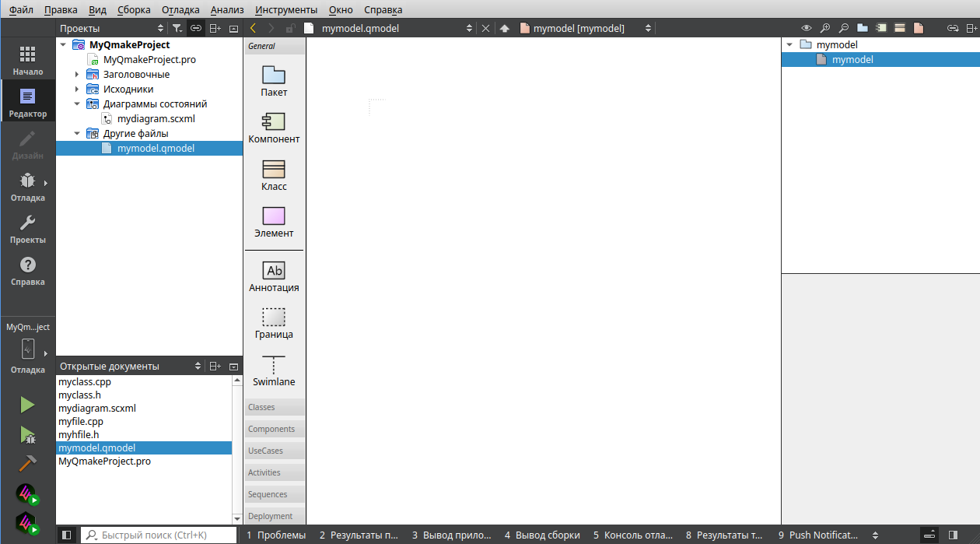Switch to the Classes palette tab
This screenshot has height=544, width=980.
point(275,407)
